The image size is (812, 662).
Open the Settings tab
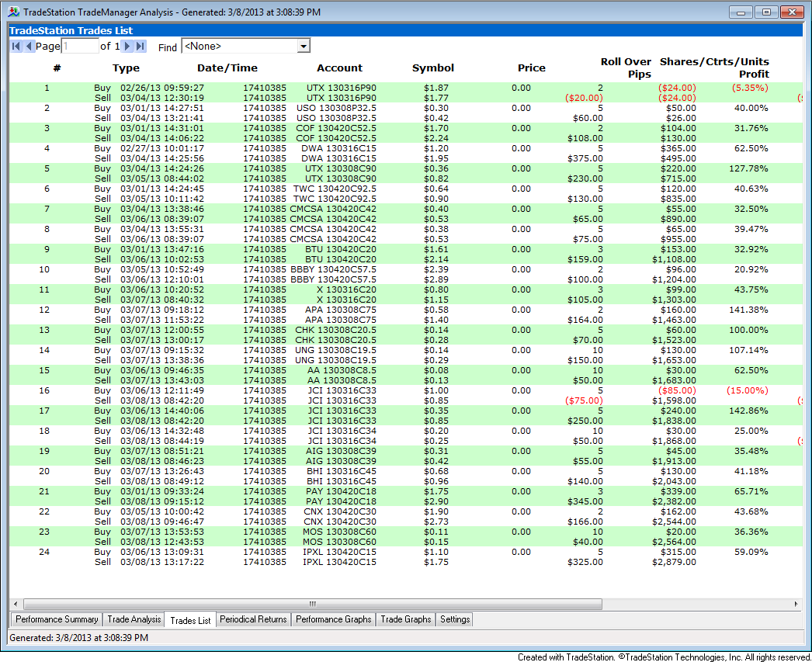click(x=455, y=619)
